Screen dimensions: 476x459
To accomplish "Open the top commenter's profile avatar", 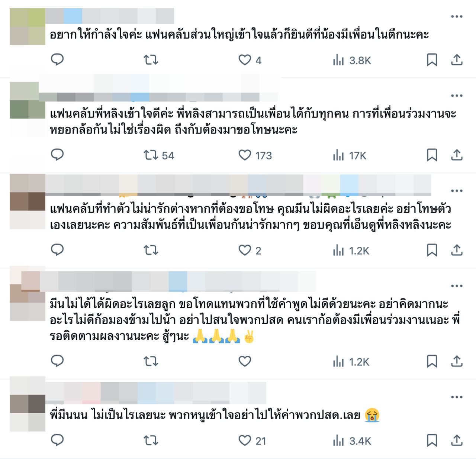I will pyautogui.click(x=28, y=27).
